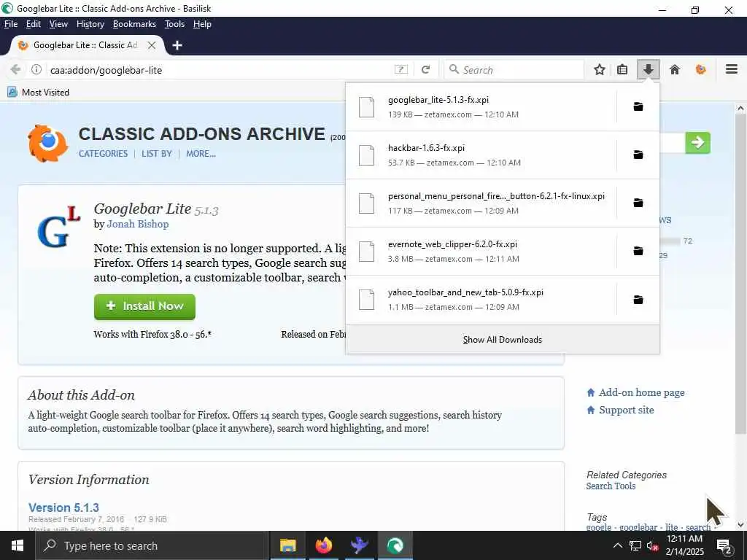Open Jonah Bishop author link
747x560 pixels.
138,224
